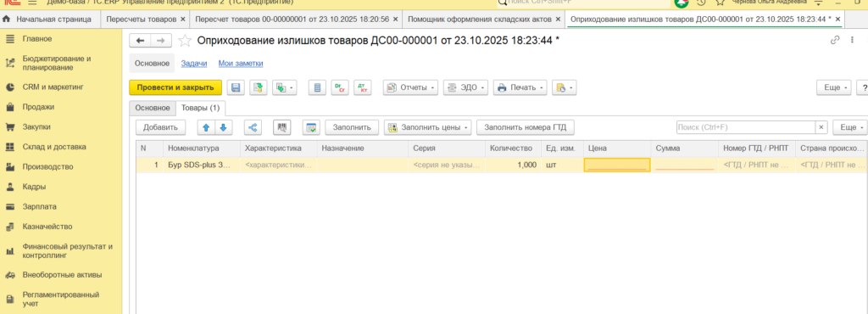Click the Номенклатура column header
Screen dimensions: 868x314
pyautogui.click(x=202, y=149)
